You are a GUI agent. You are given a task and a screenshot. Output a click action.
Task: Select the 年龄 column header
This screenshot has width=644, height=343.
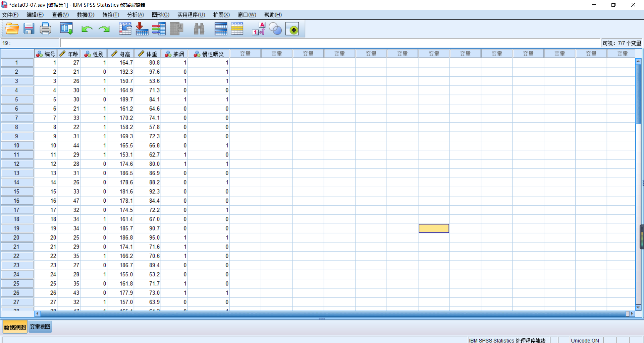[69, 54]
